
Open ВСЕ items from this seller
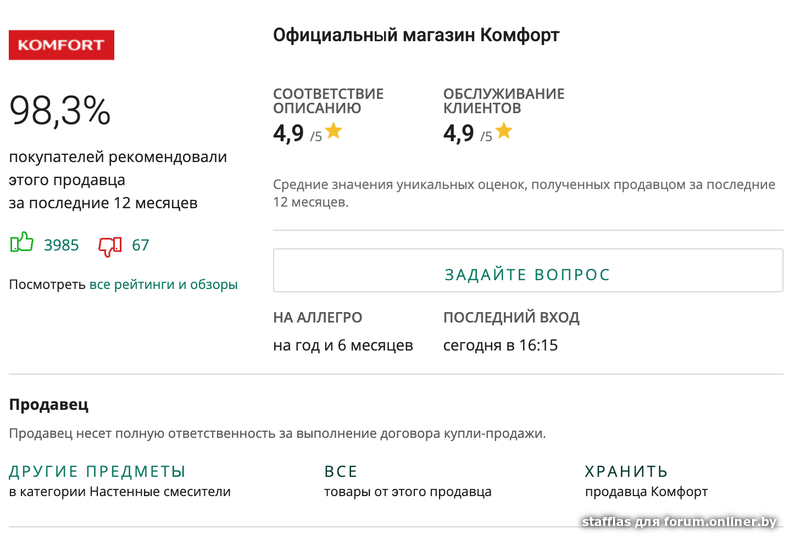341,471
